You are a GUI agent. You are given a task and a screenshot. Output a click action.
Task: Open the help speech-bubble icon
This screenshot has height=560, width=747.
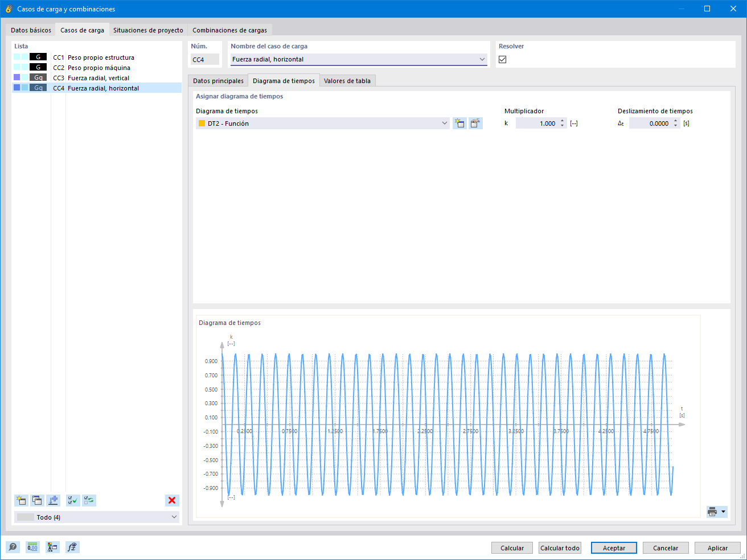pos(13,547)
